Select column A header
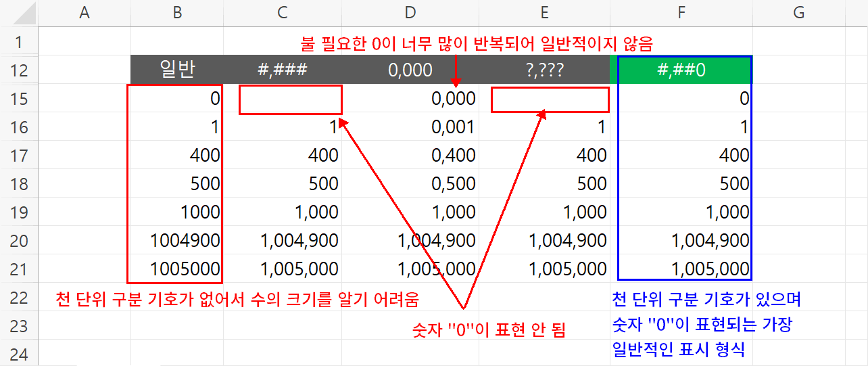The image size is (868, 366). pyautogui.click(x=85, y=13)
